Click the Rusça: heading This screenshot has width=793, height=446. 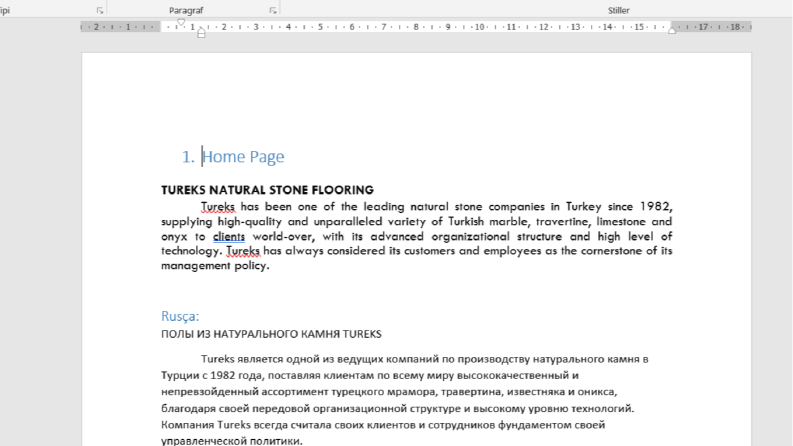coord(180,316)
